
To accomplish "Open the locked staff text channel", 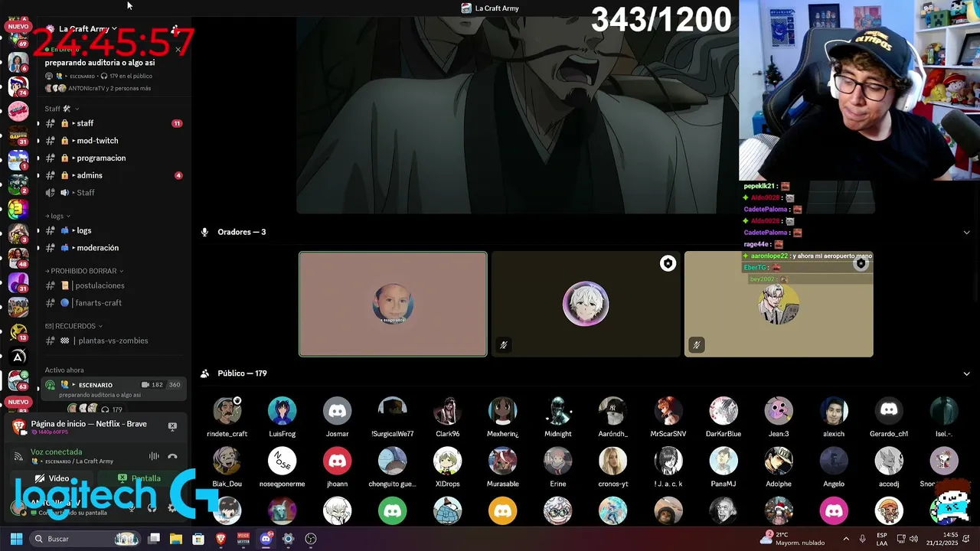I will point(113,123).
